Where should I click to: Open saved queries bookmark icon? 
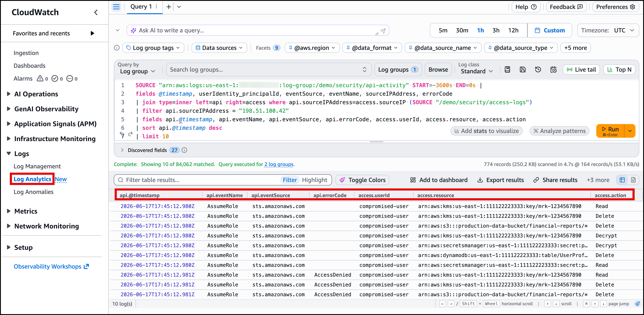[x=507, y=69]
